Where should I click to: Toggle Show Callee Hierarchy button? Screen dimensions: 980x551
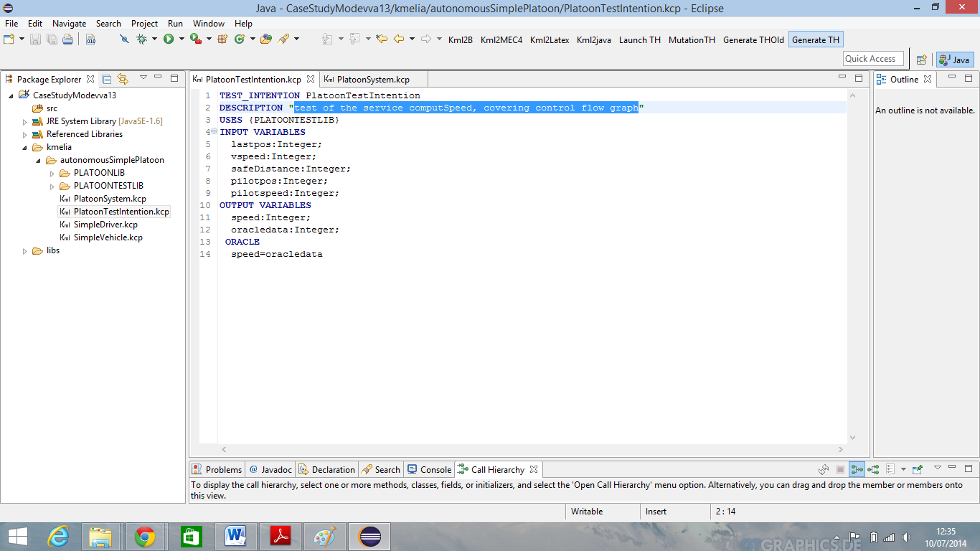tap(873, 470)
